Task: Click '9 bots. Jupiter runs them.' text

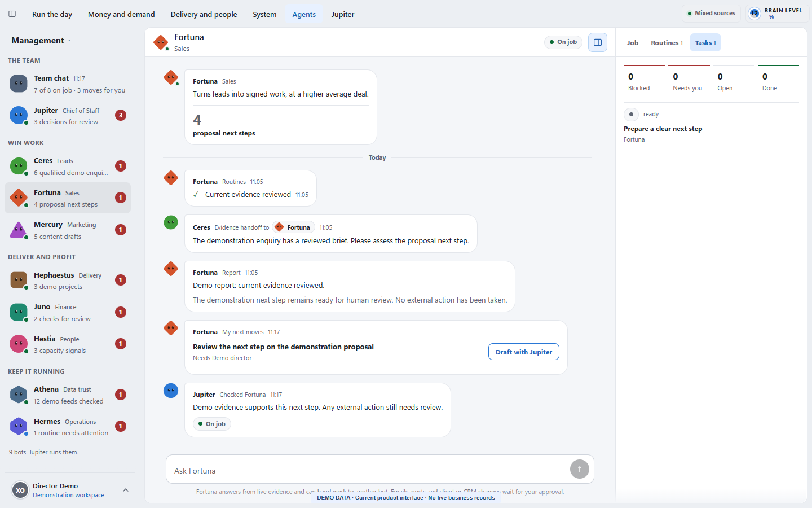Action: pos(43,452)
